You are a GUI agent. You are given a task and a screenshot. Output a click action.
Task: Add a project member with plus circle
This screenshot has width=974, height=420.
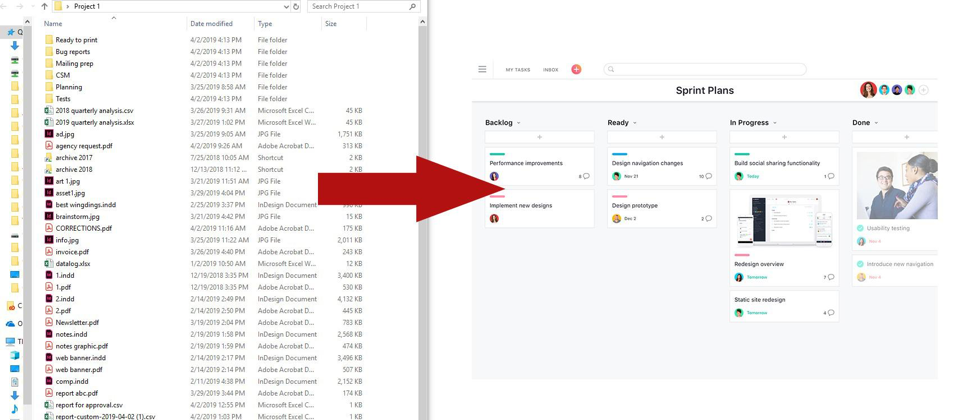coord(924,90)
